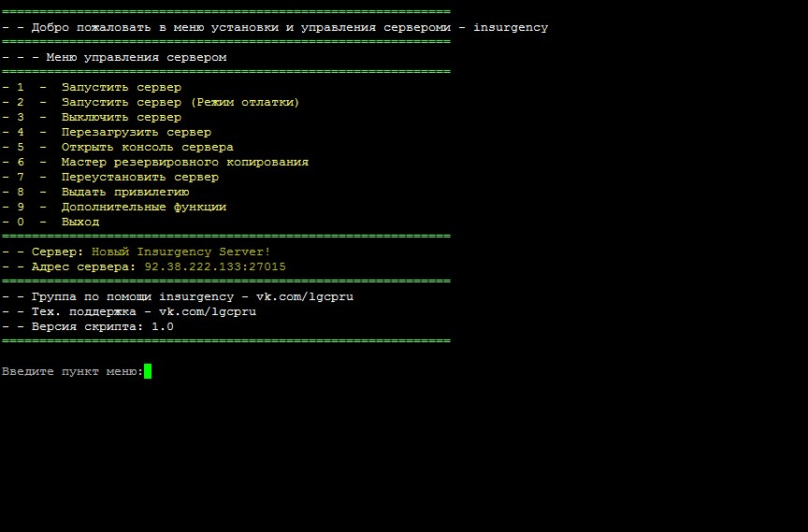
Task: Click 'Открыть консоль сервера' entry
Action: click(147, 147)
